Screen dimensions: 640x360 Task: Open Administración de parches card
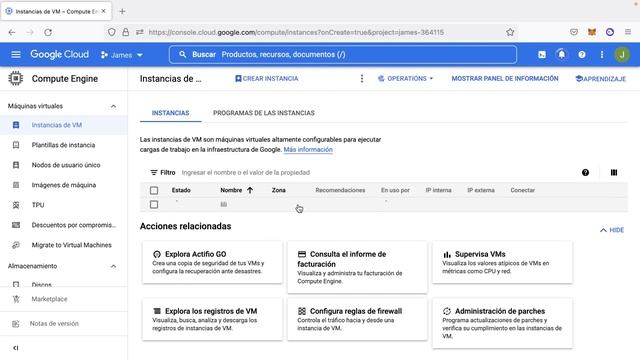coord(502,323)
